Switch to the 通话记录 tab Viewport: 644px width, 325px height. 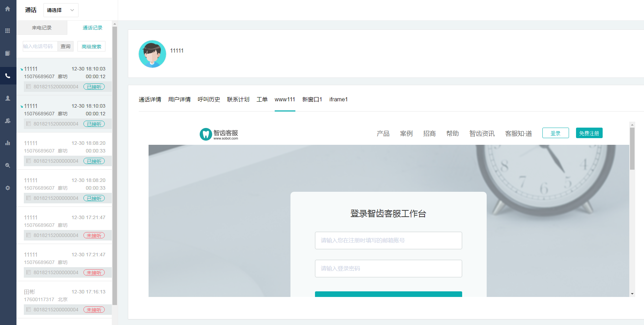(x=93, y=28)
